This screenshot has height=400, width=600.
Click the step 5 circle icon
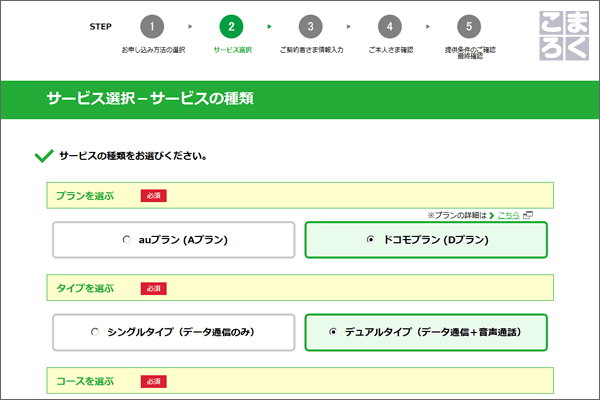coord(469,26)
